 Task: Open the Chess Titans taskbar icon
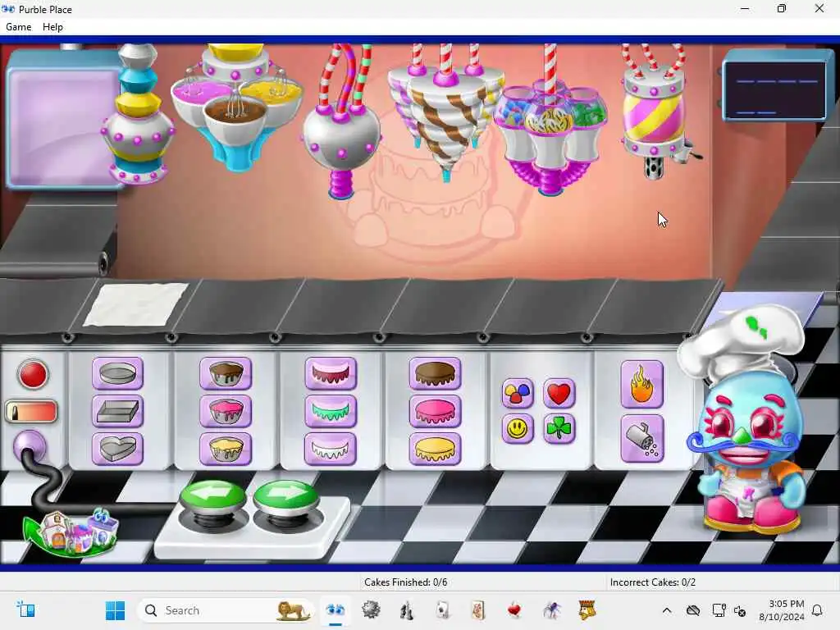tap(407, 610)
